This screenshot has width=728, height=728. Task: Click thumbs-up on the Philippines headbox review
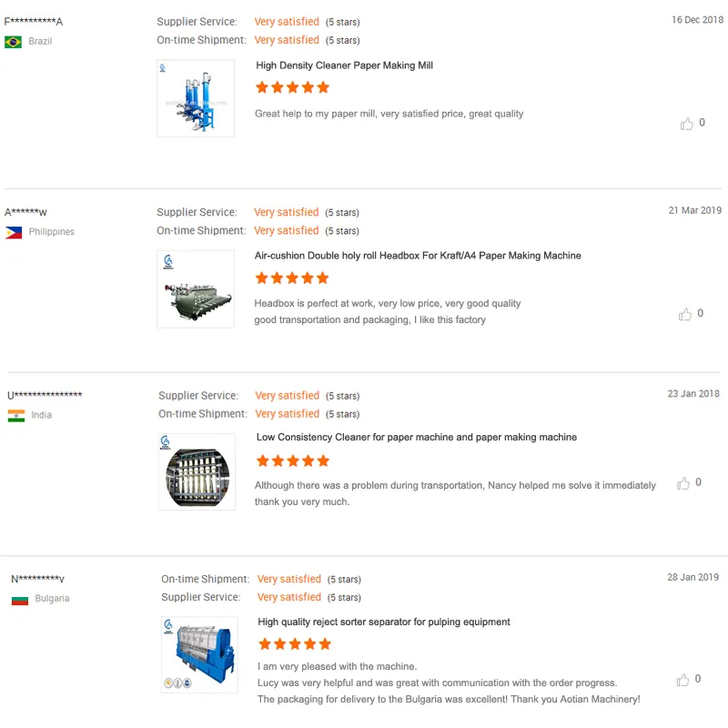(x=684, y=315)
